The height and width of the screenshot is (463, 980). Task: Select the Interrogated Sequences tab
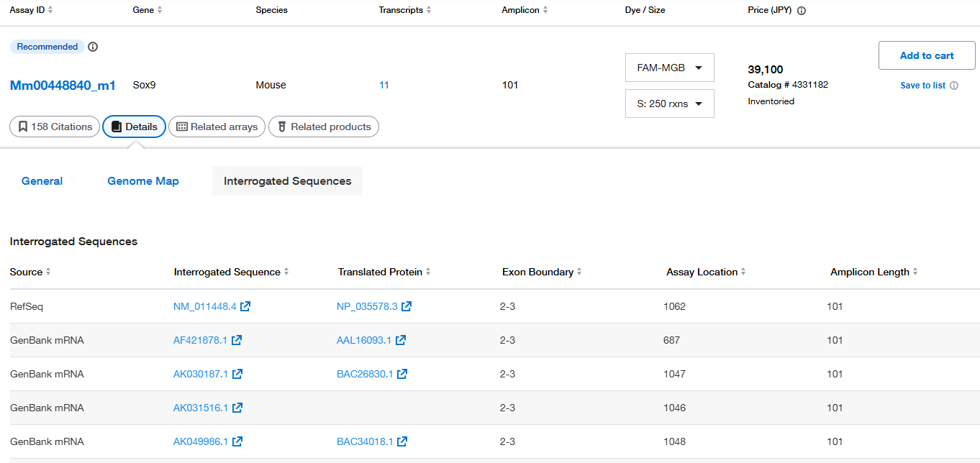(287, 181)
